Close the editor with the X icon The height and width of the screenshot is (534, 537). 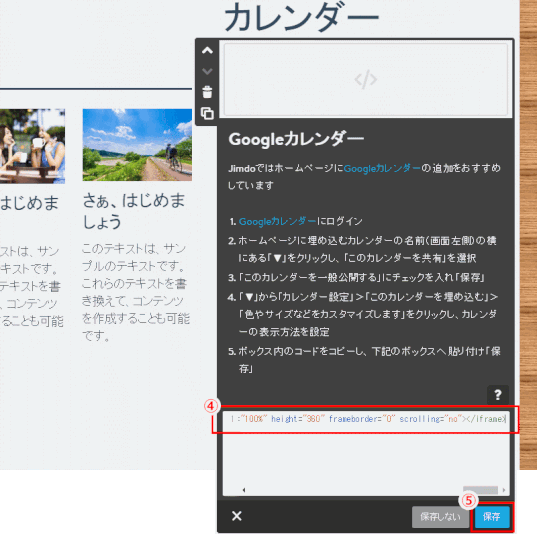(236, 516)
